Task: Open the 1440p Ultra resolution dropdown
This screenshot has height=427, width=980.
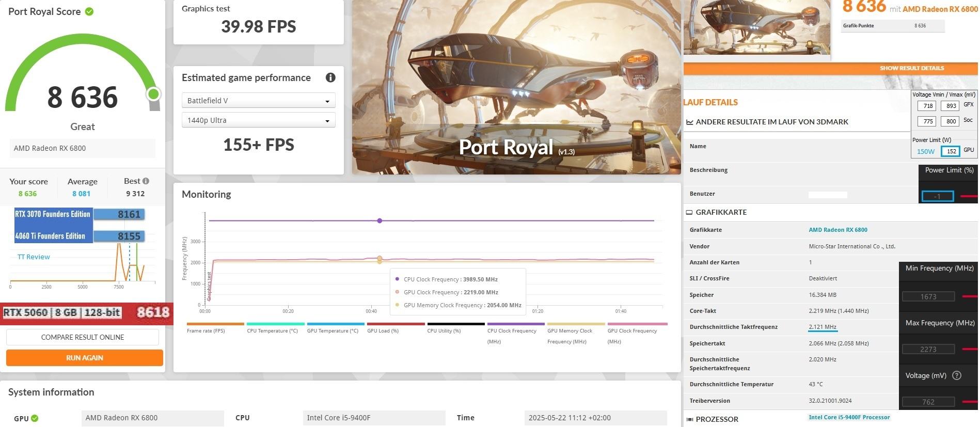Action: 258,120
